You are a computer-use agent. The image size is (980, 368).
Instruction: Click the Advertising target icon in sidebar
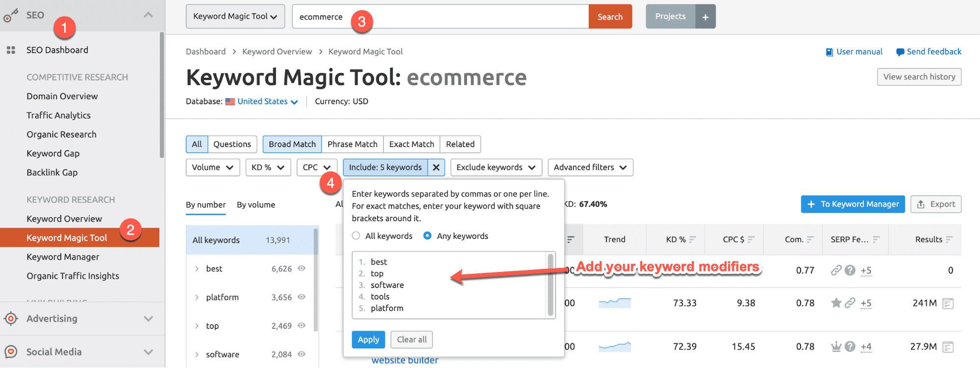(11, 319)
